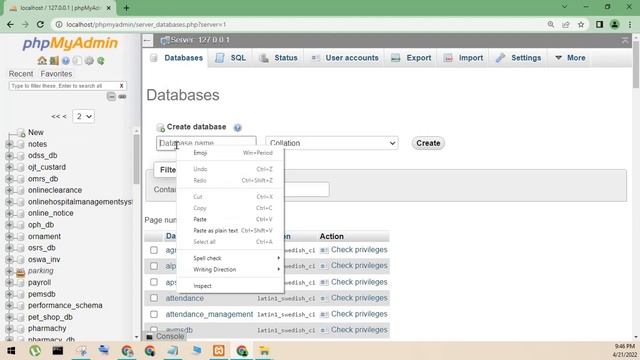Expand the odss_db tree node

(9, 156)
